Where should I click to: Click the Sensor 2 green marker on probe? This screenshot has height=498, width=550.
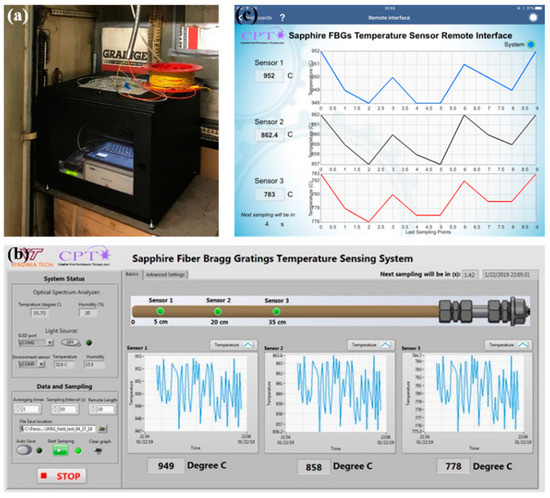[218, 311]
